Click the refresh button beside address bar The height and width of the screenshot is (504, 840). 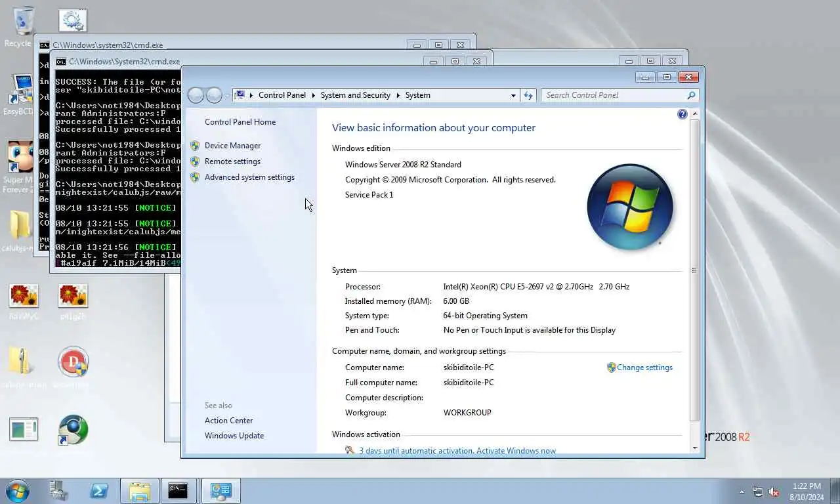tap(528, 95)
